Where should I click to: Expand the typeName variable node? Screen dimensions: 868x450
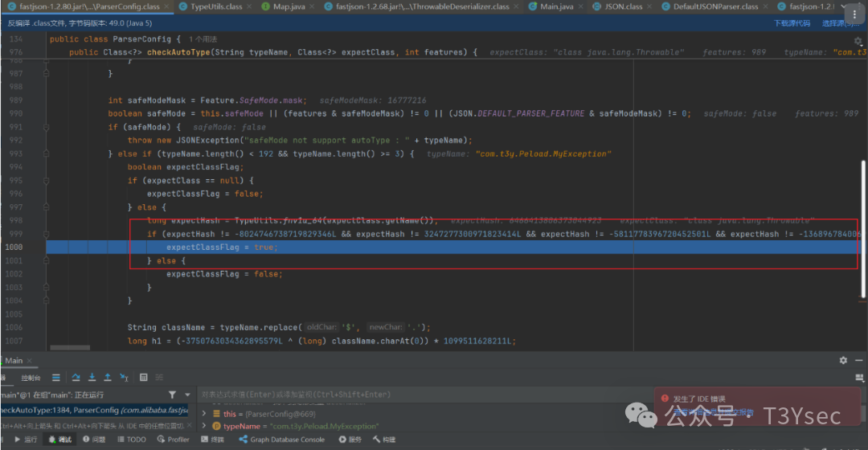204,426
